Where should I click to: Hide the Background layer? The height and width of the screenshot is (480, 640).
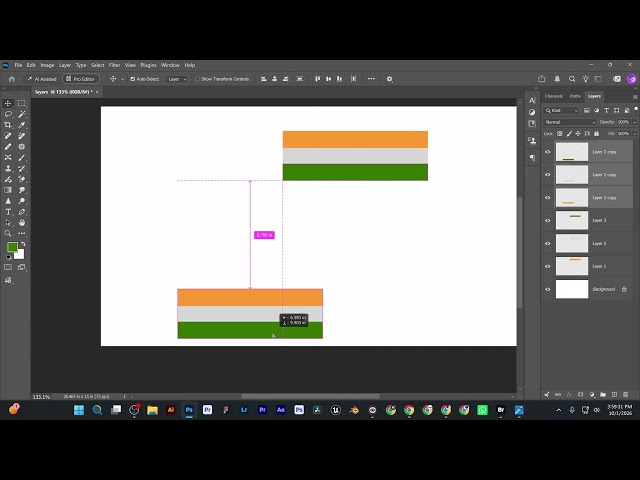click(x=548, y=289)
